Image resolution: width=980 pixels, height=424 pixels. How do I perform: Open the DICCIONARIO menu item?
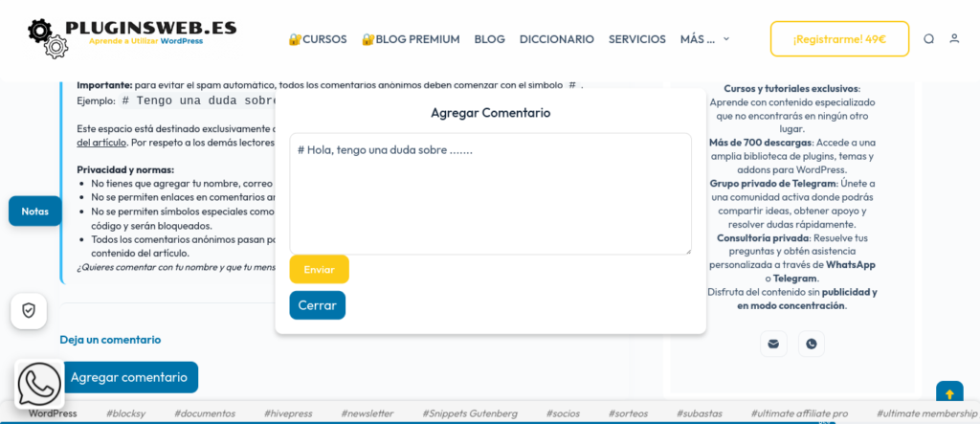[x=557, y=39]
